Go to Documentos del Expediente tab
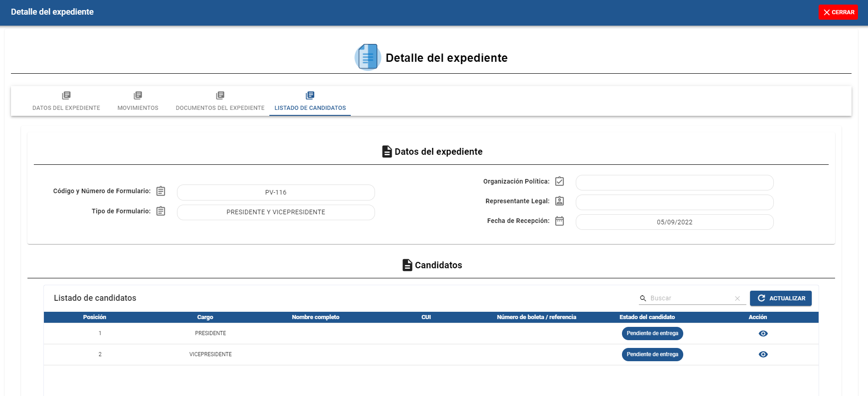This screenshot has width=868, height=396. 220,101
